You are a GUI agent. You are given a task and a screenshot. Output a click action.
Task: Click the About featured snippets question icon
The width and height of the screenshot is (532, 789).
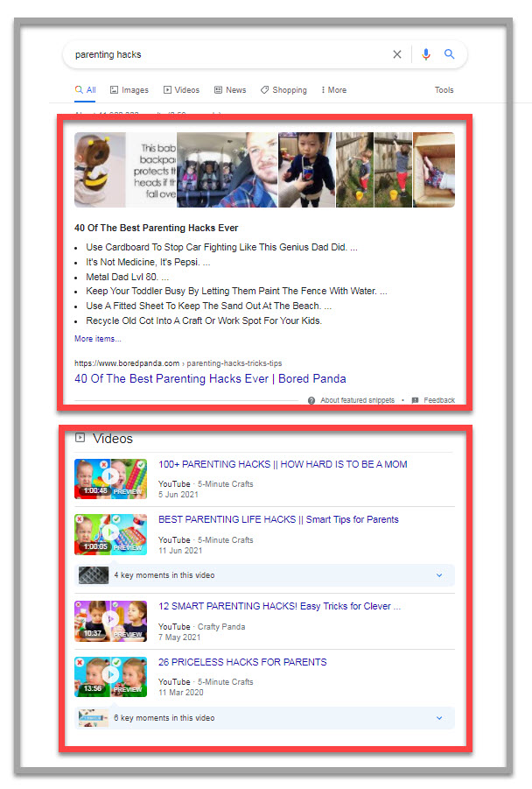coord(311,400)
